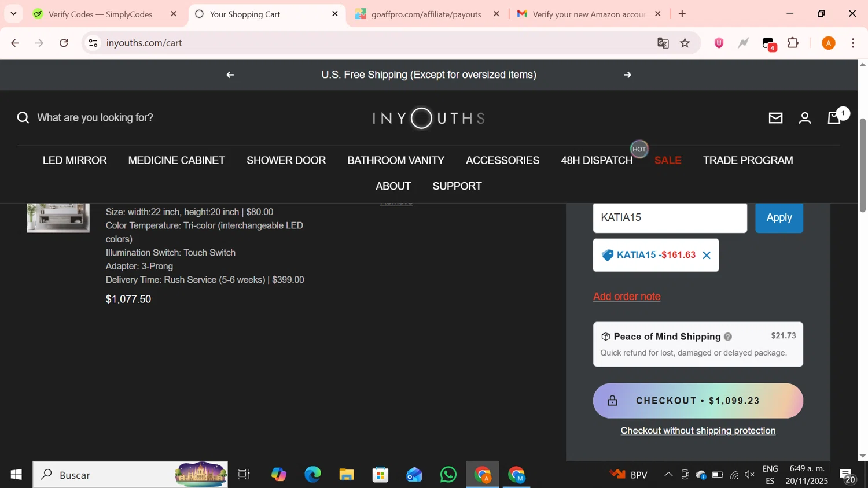This screenshot has width=868, height=488.
Task: Open account user icon
Action: tap(805, 118)
